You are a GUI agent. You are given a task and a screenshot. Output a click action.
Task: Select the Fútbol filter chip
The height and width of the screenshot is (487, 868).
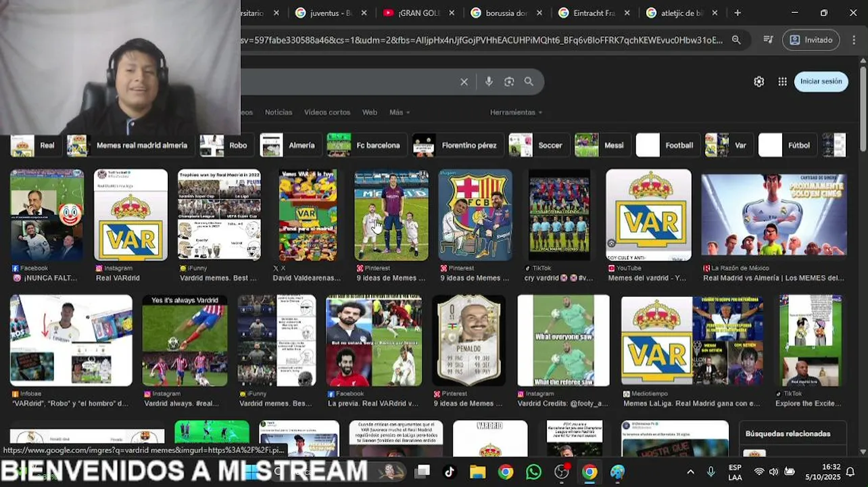pyautogui.click(x=788, y=145)
